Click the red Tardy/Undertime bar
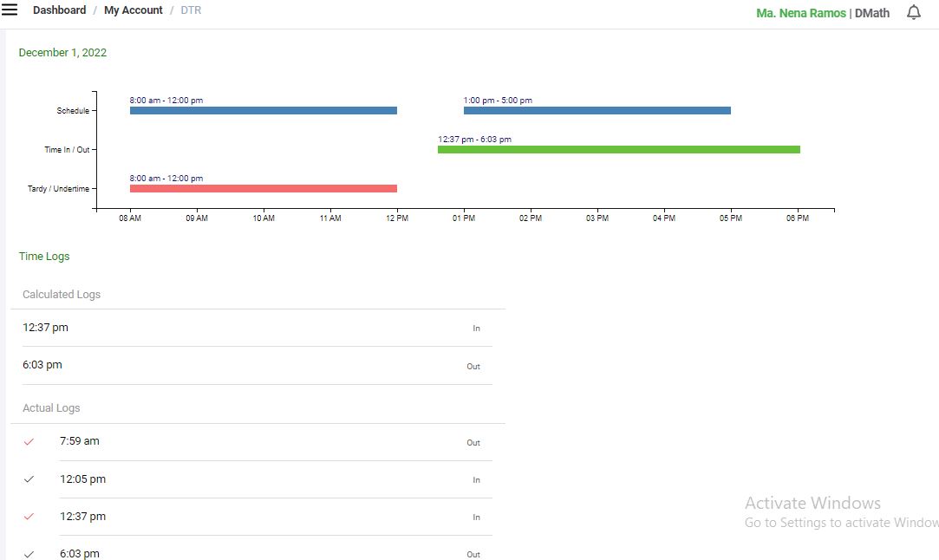The width and height of the screenshot is (939, 560). click(x=263, y=189)
